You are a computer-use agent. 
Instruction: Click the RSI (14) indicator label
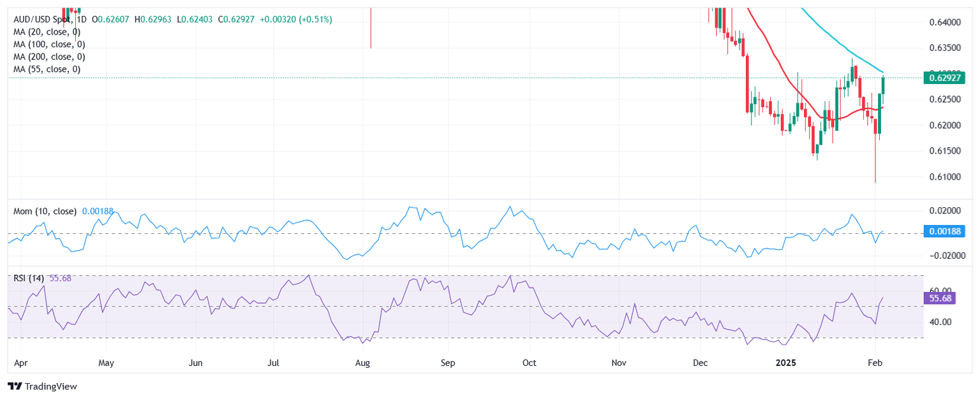tap(29, 278)
